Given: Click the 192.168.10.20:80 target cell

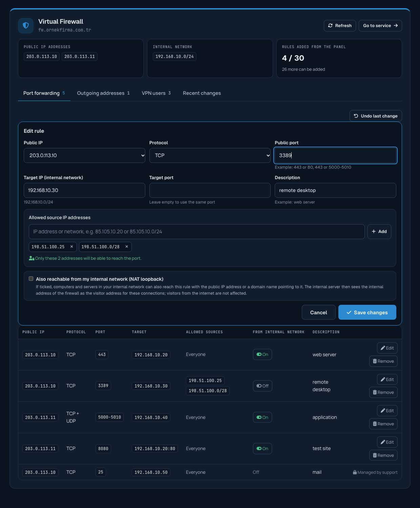Looking at the screenshot, I should coord(155,449).
